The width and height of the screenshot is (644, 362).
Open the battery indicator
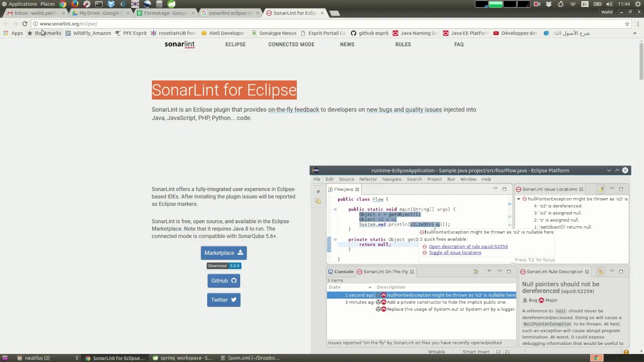[597, 4]
